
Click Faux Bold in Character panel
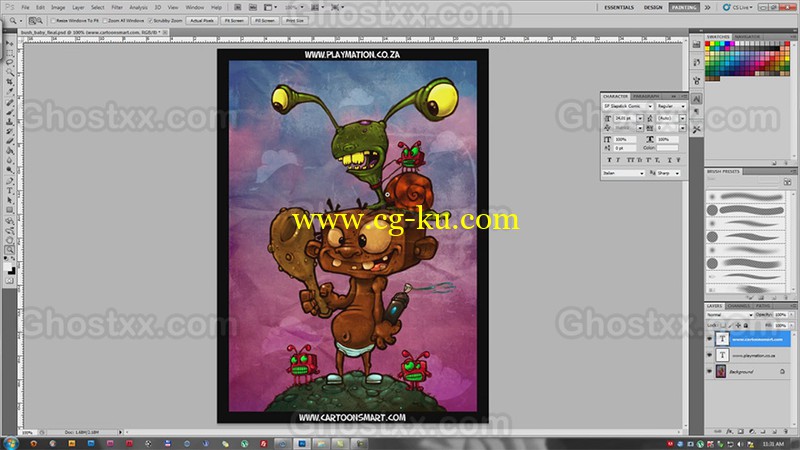pos(609,160)
